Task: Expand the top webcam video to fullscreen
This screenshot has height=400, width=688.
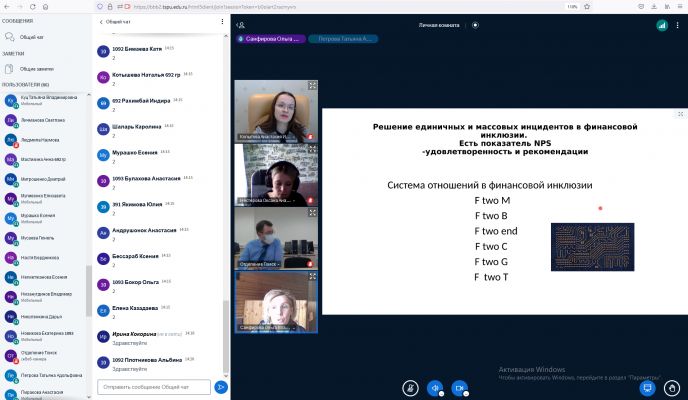Action: 313,85
